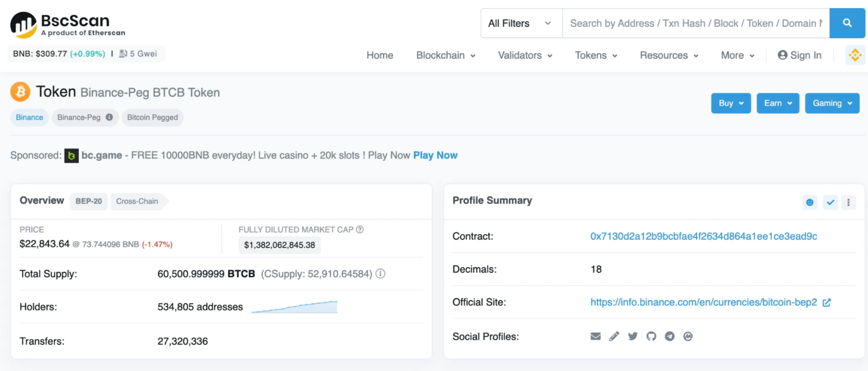Viewport: 868px width, 371px height.
Task: Open the Tokens navigation menu
Action: [x=595, y=55]
